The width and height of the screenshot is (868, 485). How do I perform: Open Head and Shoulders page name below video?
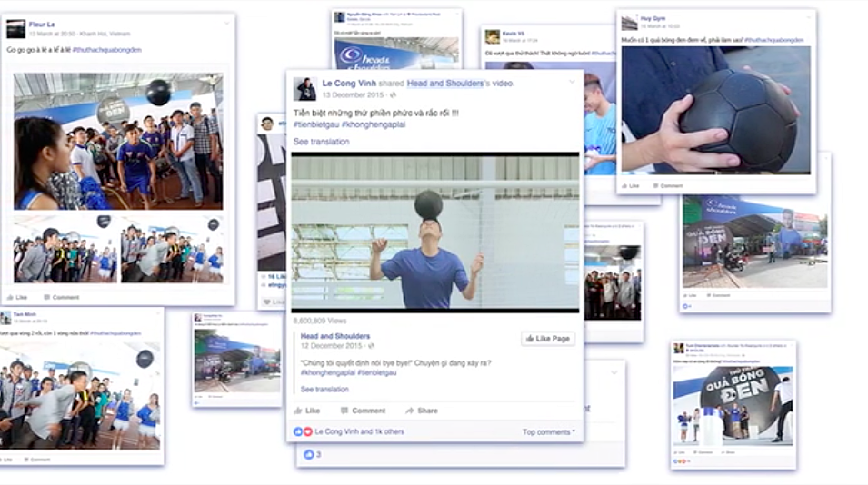(x=334, y=336)
